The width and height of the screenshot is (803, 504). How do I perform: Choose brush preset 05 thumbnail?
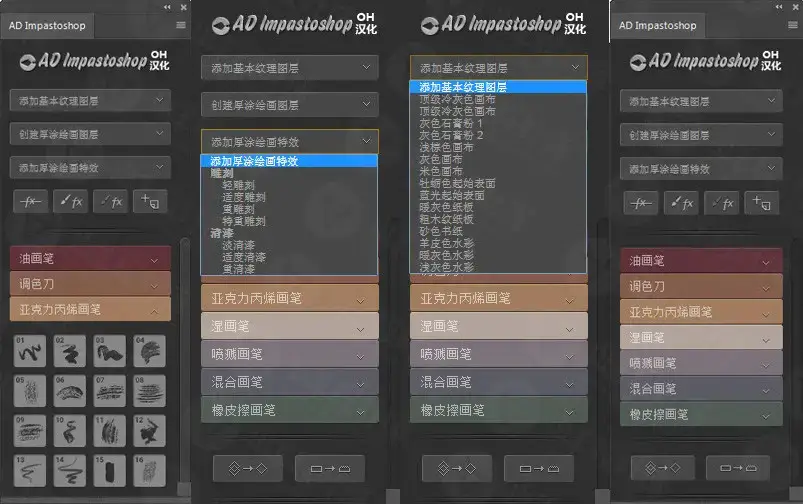coord(30,391)
